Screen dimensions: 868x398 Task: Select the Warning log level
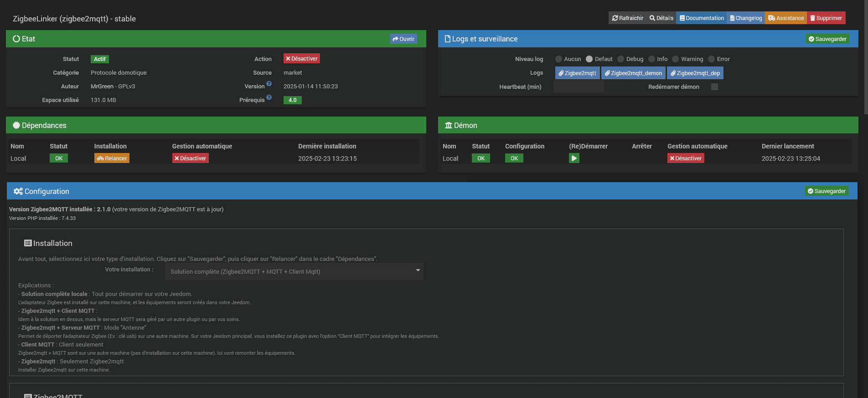(675, 59)
